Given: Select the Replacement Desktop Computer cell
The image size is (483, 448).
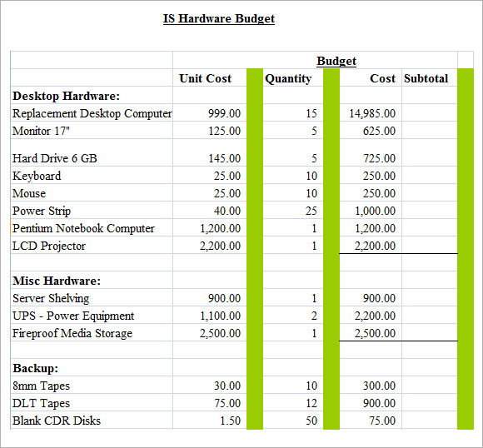Looking at the screenshot, I should (92, 113).
